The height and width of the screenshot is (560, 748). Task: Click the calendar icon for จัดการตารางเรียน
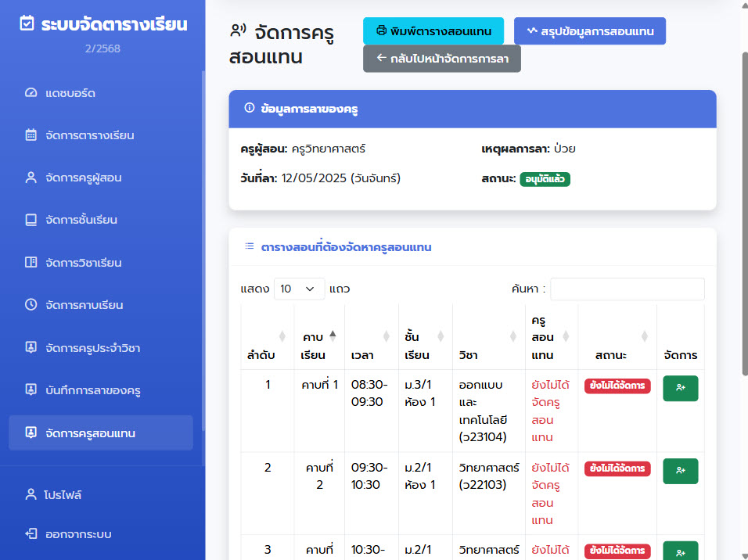pyautogui.click(x=31, y=135)
